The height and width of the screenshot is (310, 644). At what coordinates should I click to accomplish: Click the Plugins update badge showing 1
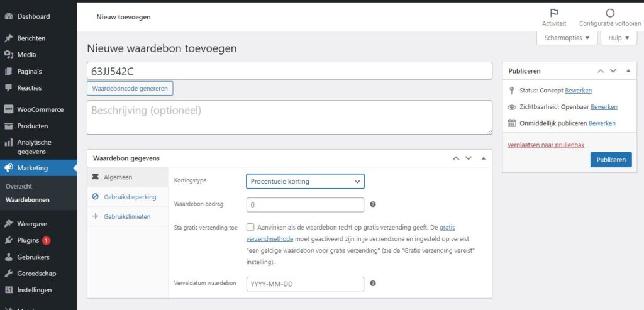click(46, 241)
